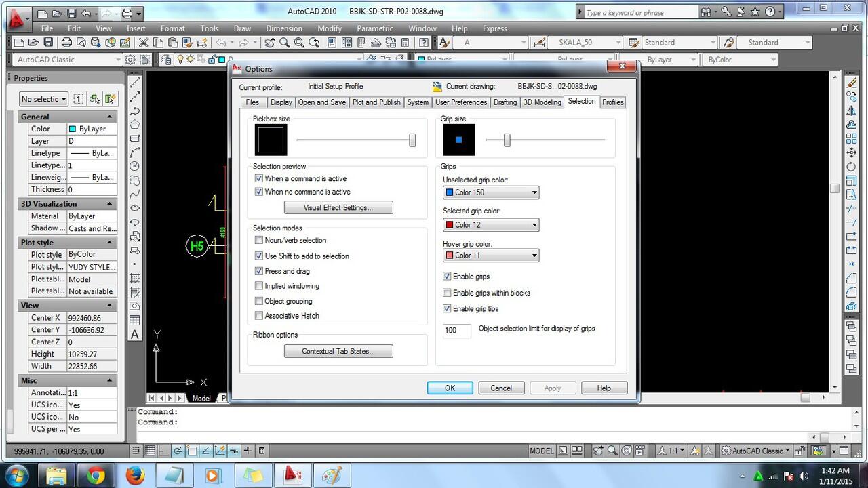Open the Profiles tab
Image resolution: width=868 pixels, height=488 pixels.
(x=612, y=102)
